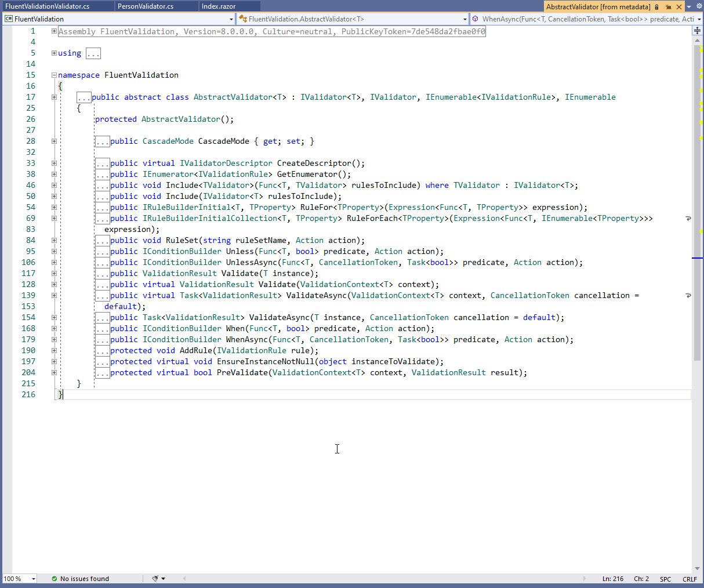Expand outlining for the UnlessAsync method
The height and width of the screenshot is (588, 704).
[54, 263]
